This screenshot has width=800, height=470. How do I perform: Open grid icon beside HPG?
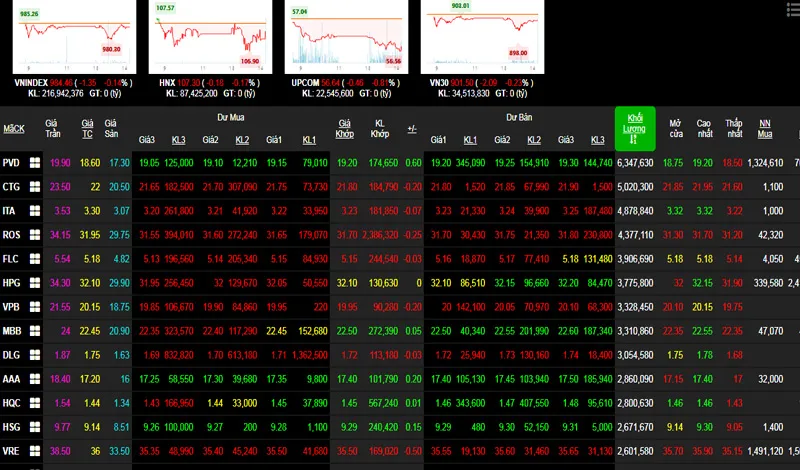coord(35,283)
